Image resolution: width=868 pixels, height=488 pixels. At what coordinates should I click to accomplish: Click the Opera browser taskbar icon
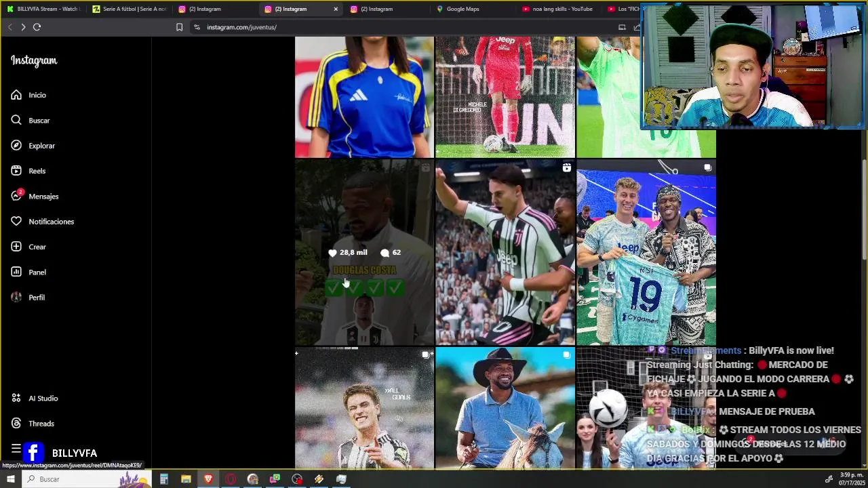231,479
